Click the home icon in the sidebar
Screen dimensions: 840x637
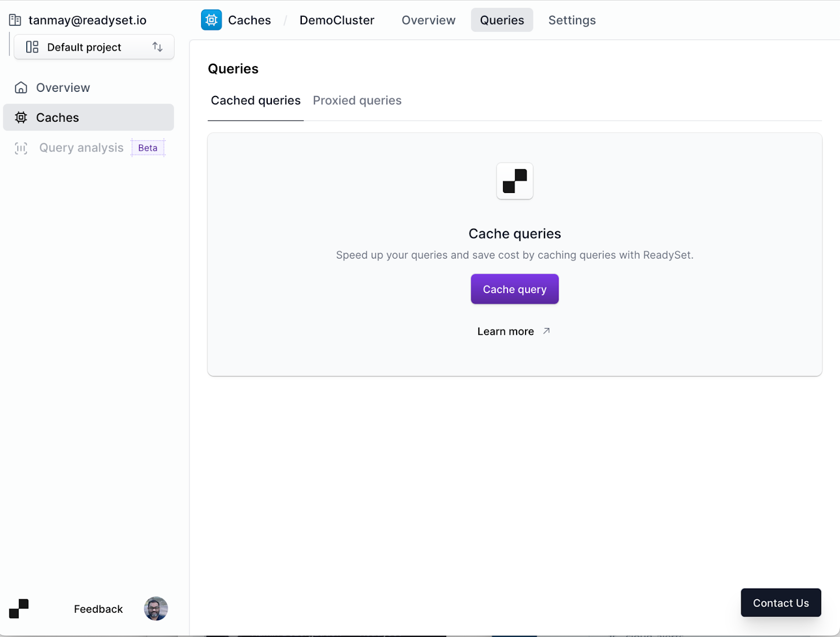(21, 88)
